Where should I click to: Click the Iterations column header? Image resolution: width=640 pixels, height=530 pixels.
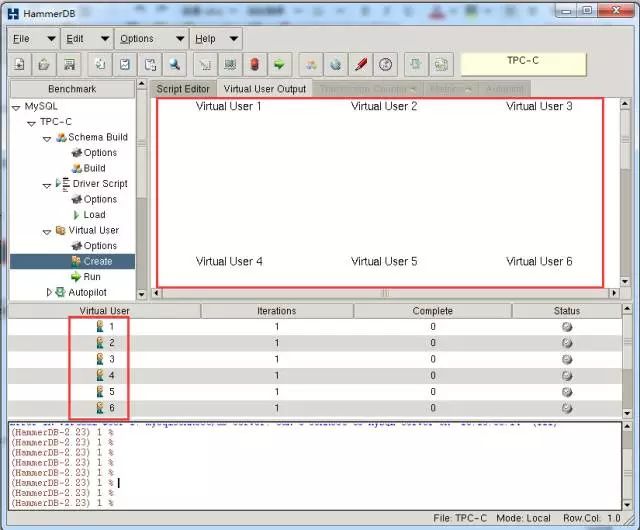277,311
